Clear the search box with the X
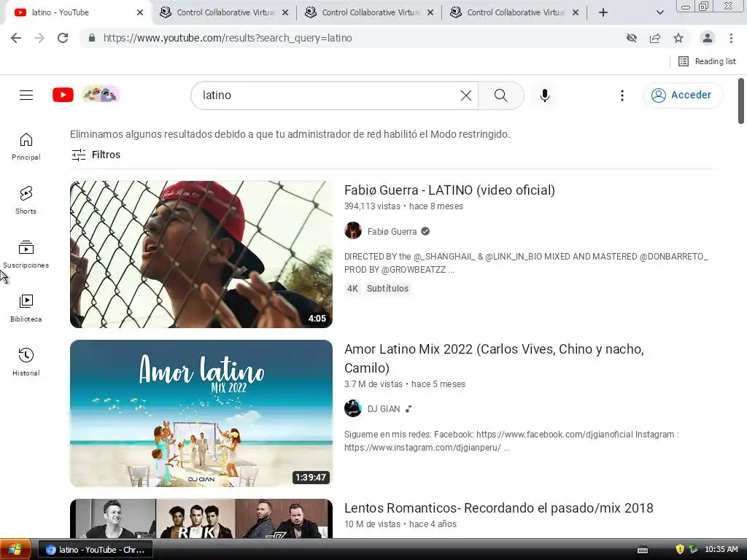Viewport: 747px width, 560px height. coord(466,96)
